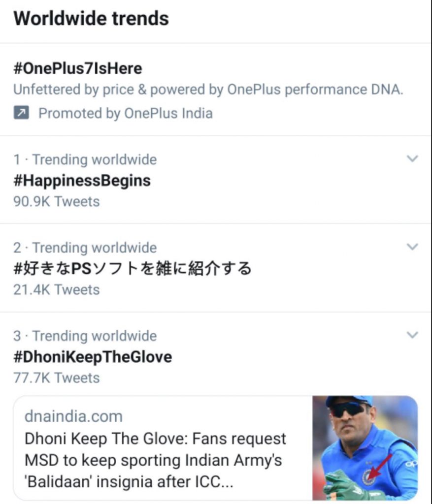Click '1 · Trending worldwide' label
Viewport: 432px width, 504px height.
click(x=85, y=160)
